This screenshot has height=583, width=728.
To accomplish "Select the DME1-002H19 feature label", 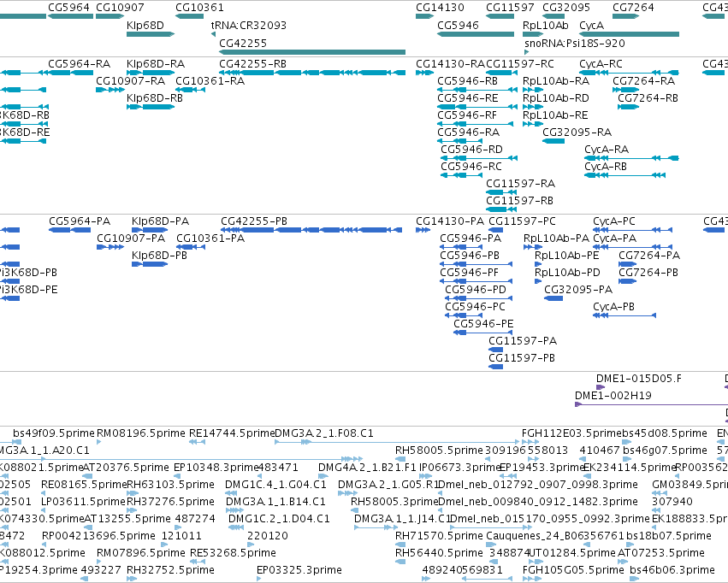I will pyautogui.click(x=613, y=397).
